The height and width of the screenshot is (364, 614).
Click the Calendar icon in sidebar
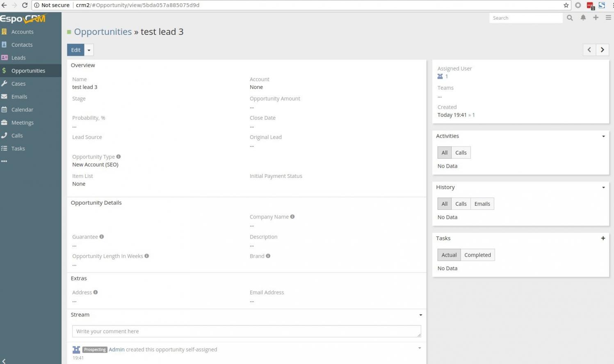(4, 109)
